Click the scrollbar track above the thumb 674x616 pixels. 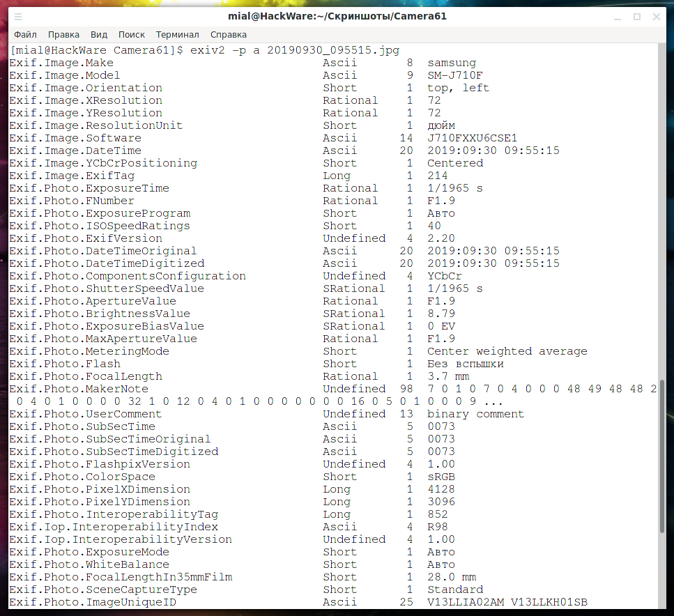[663, 209]
